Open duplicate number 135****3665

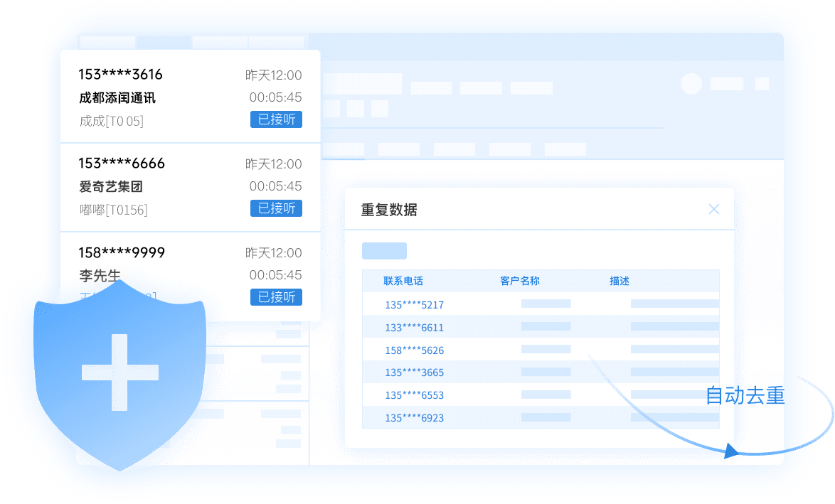(415, 372)
